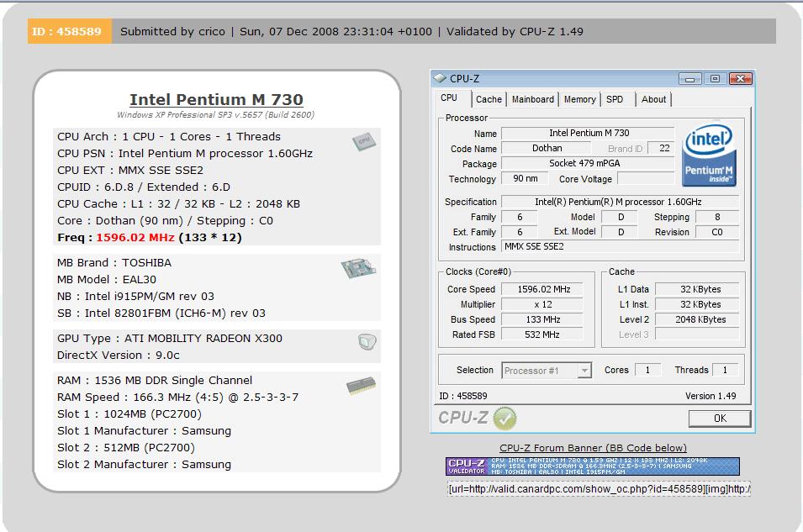Click the Stepping value 8
This screenshot has height=532, width=803.
(717, 217)
